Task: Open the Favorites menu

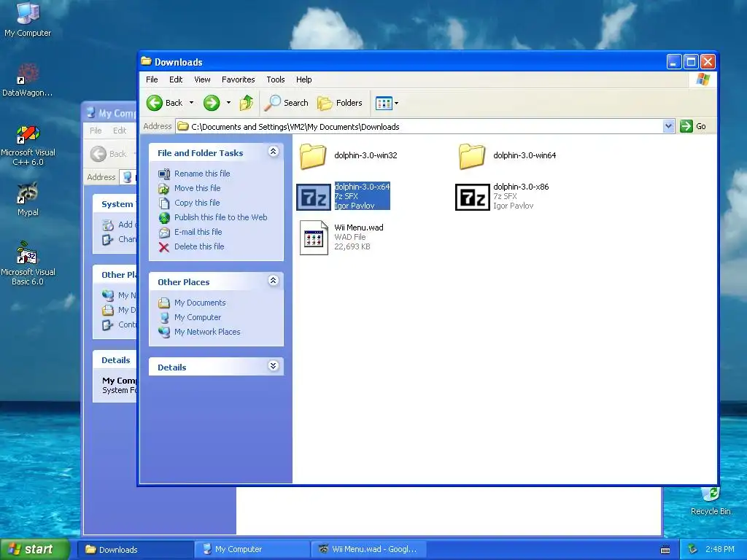Action: tap(239, 79)
